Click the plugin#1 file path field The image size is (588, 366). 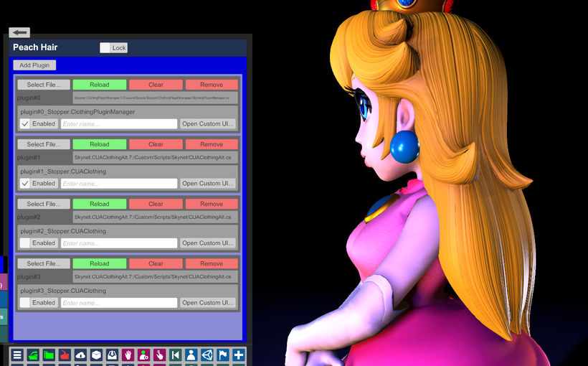(x=156, y=158)
